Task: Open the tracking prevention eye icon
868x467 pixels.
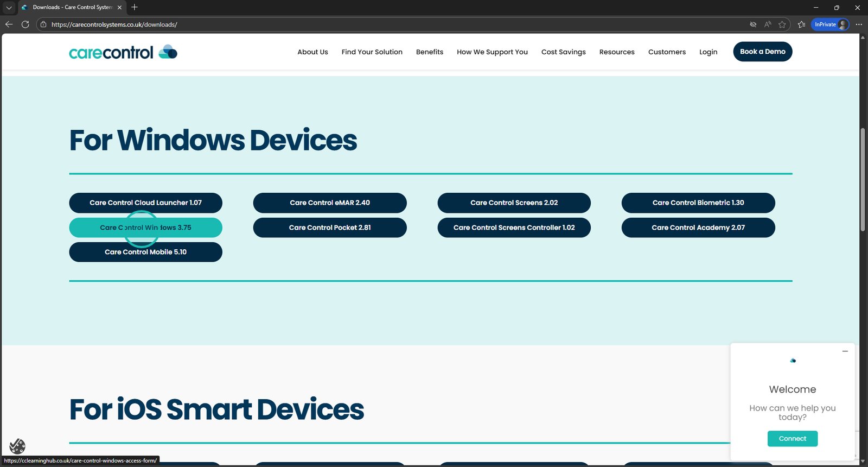Action: click(x=753, y=24)
